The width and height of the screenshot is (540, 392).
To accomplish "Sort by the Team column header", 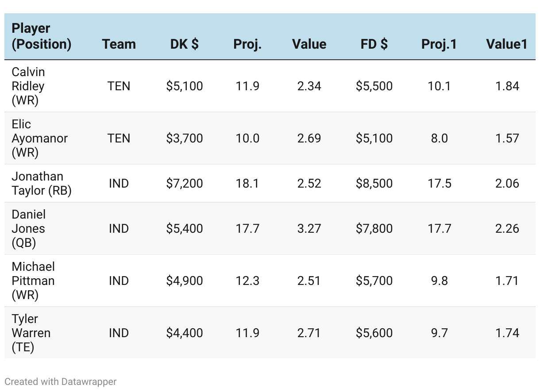I will 119,44.
